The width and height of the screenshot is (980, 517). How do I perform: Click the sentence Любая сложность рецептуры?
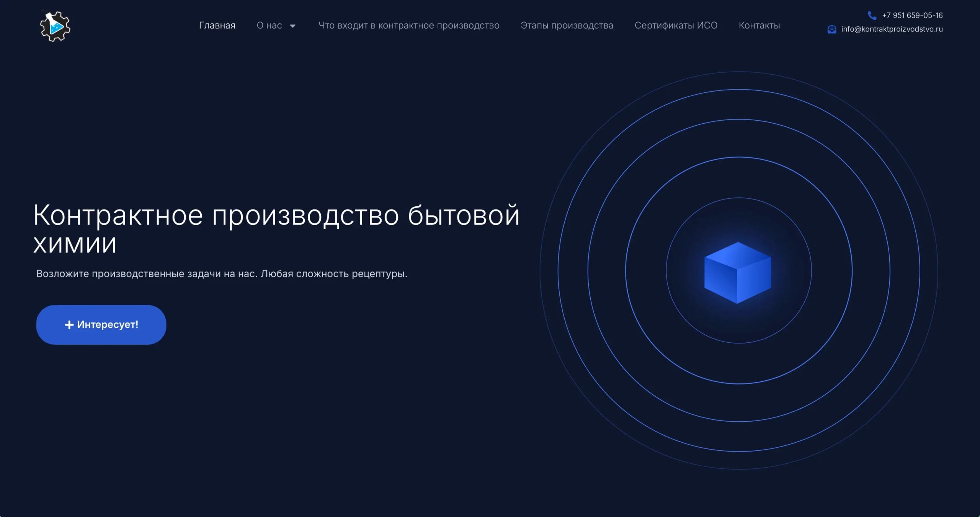pyautogui.click(x=334, y=274)
